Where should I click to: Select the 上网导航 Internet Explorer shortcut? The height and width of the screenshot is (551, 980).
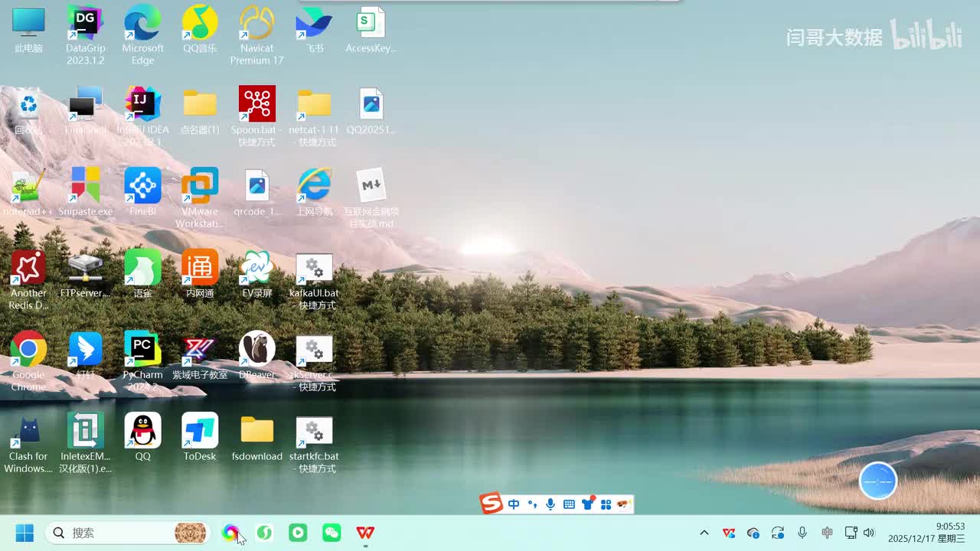point(314,193)
